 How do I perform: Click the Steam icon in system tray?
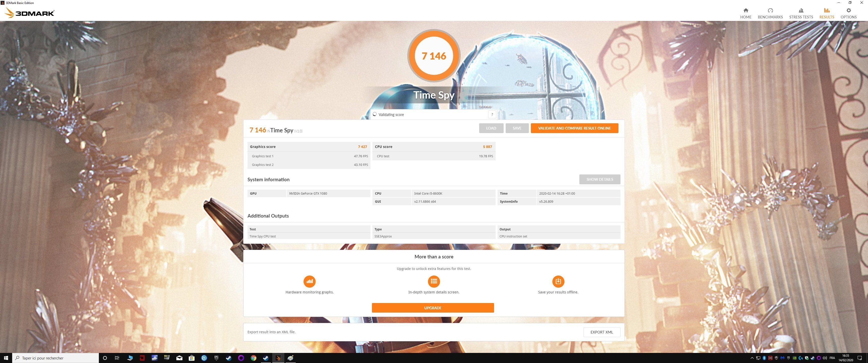tap(813, 358)
